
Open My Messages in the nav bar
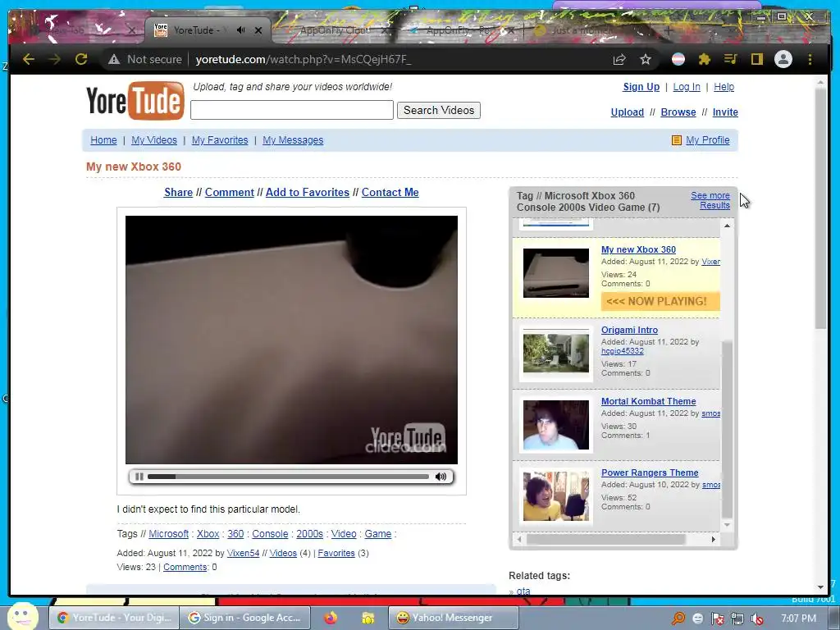pyautogui.click(x=293, y=140)
